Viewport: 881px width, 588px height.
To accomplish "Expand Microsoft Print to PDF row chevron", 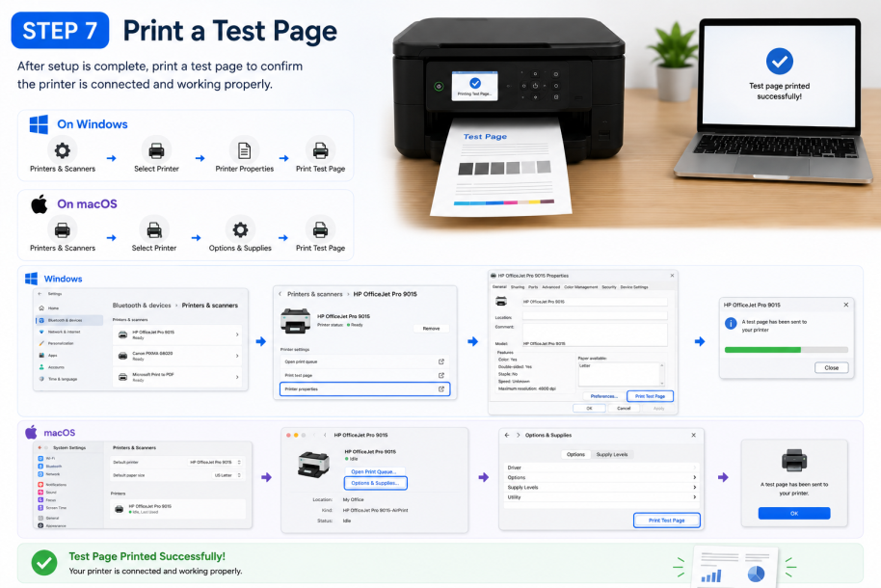I will pyautogui.click(x=237, y=377).
